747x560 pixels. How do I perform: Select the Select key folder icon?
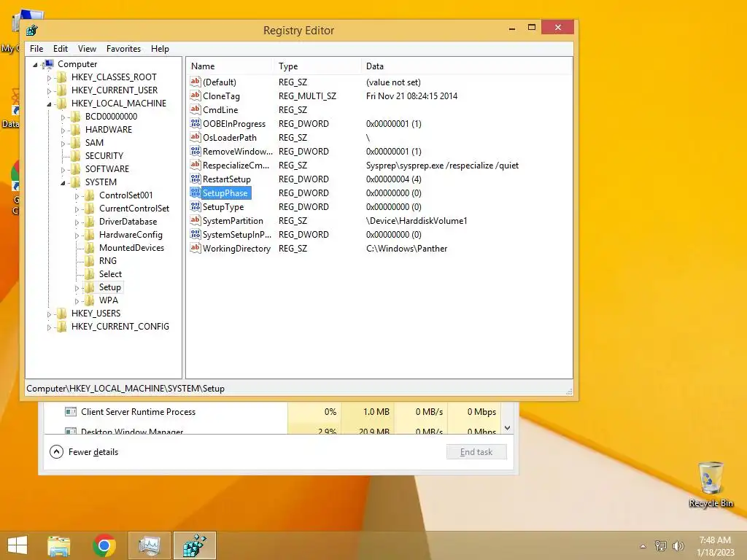point(89,274)
